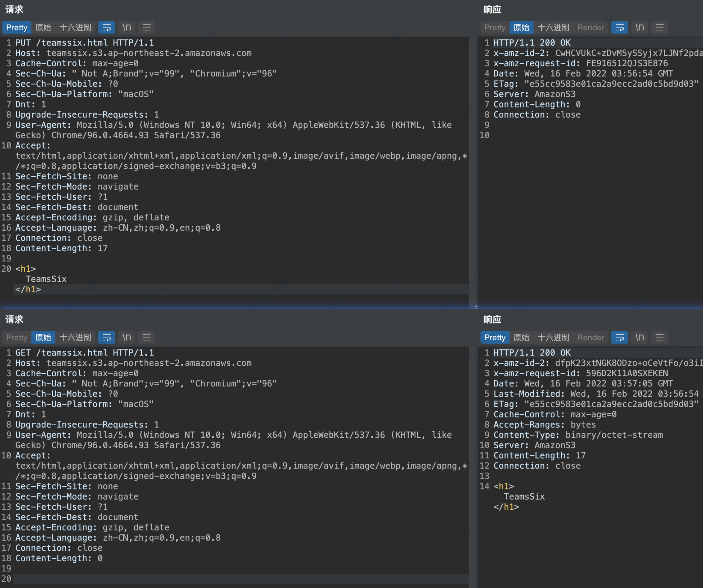Viewport: 703px width, 588px height.
Task: Toggle word wrap in bottom response panel
Action: (619, 338)
